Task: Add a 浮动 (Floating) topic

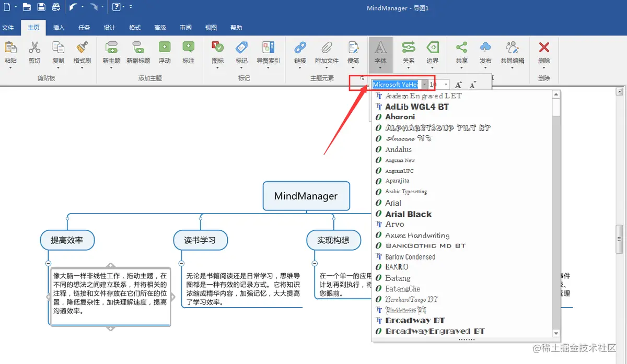Action: 165,48
